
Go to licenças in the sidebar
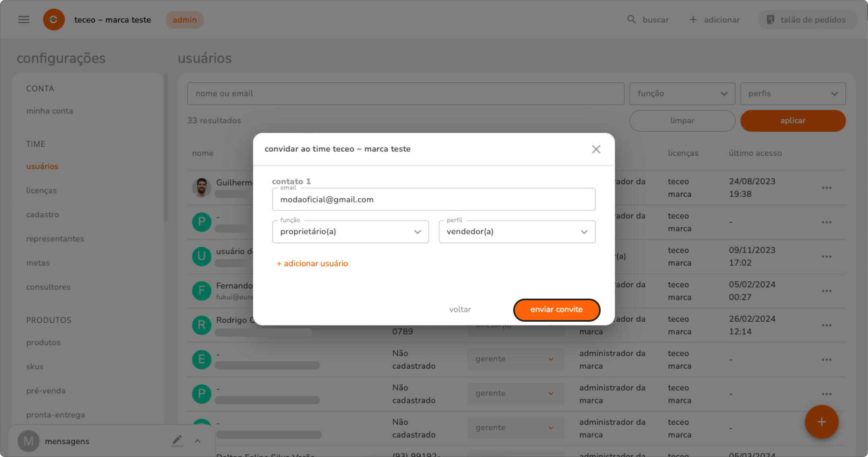pos(41,191)
